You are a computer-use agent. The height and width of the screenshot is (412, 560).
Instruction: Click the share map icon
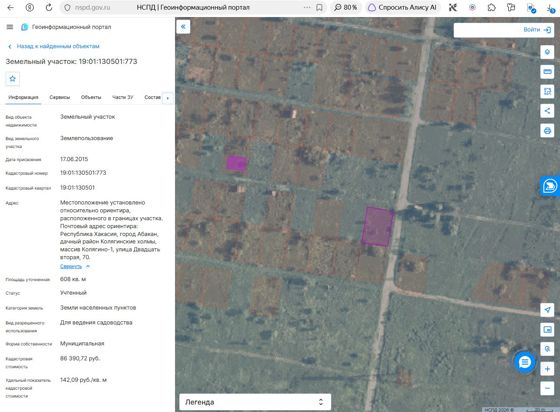click(547, 111)
